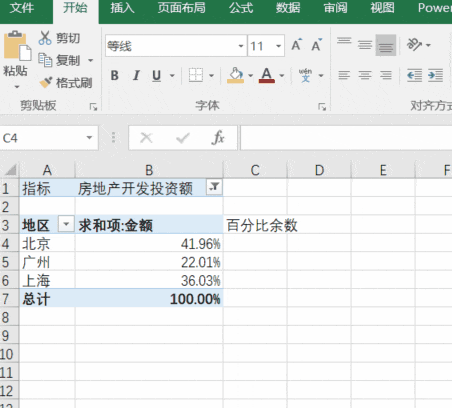The height and width of the screenshot is (408, 452).
Task: Click the orientation text-angle icon
Action: [x=414, y=44]
